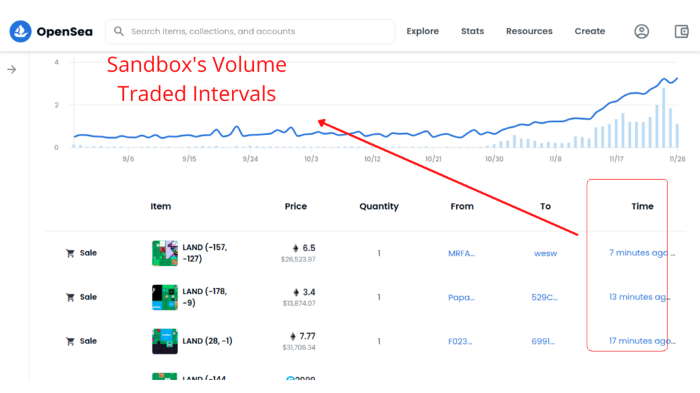
Task: Open the 13 minutes ago transaction link
Action: pos(640,297)
